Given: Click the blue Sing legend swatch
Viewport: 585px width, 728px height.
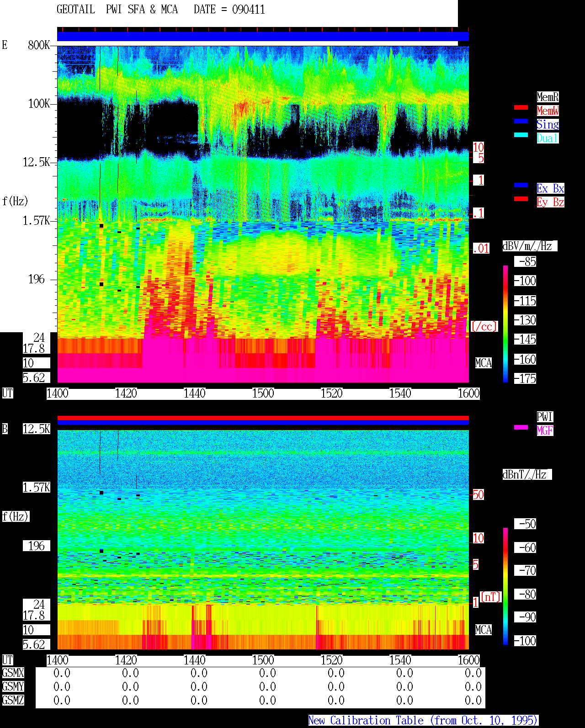Looking at the screenshot, I should pyautogui.click(x=521, y=121).
